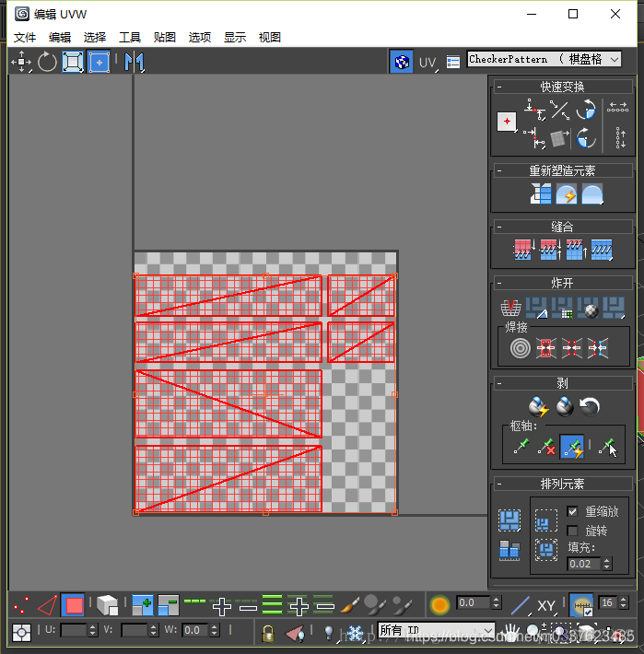Click Peel Mode icon
Viewport: 644px width, 654px height.
click(565, 406)
